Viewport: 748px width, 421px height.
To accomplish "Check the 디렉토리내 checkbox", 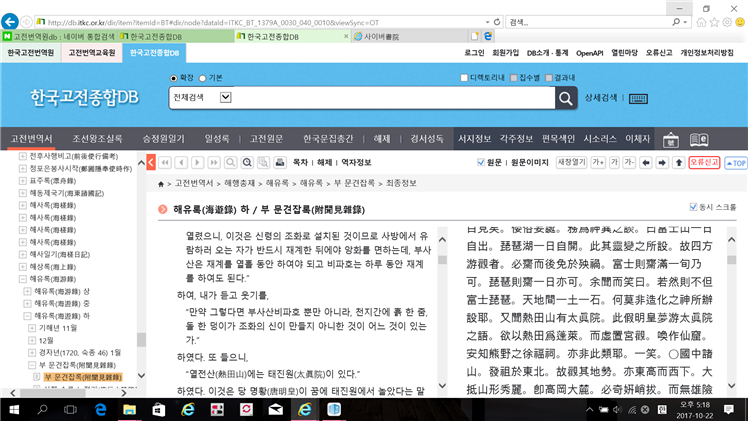I will pos(464,78).
